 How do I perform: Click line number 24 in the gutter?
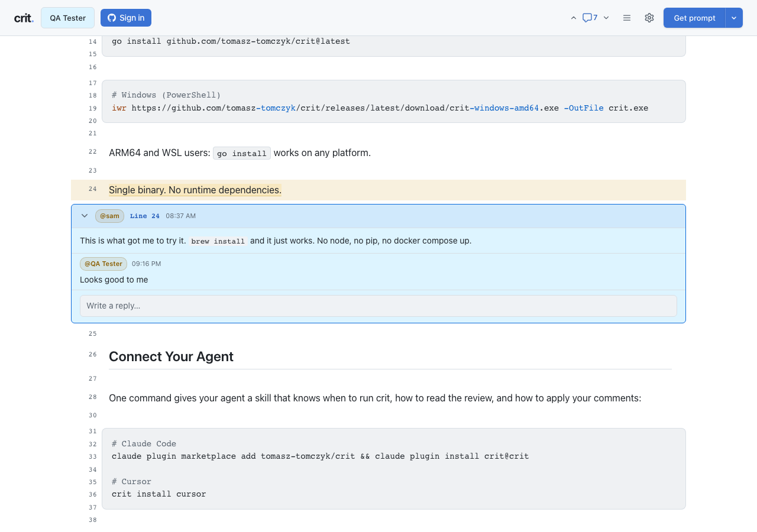coord(92,189)
